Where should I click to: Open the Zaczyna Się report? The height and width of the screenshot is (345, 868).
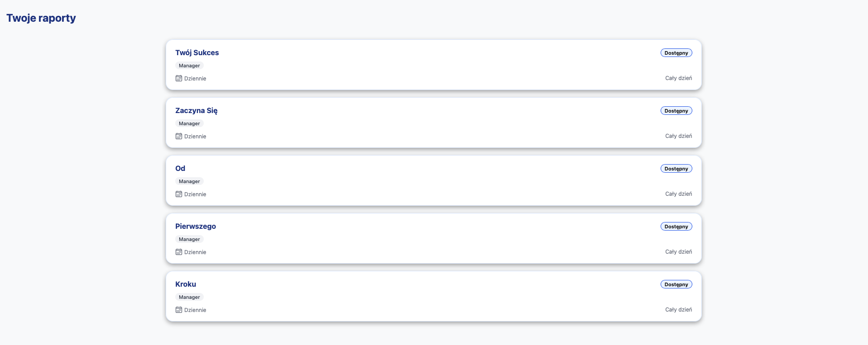pos(196,110)
